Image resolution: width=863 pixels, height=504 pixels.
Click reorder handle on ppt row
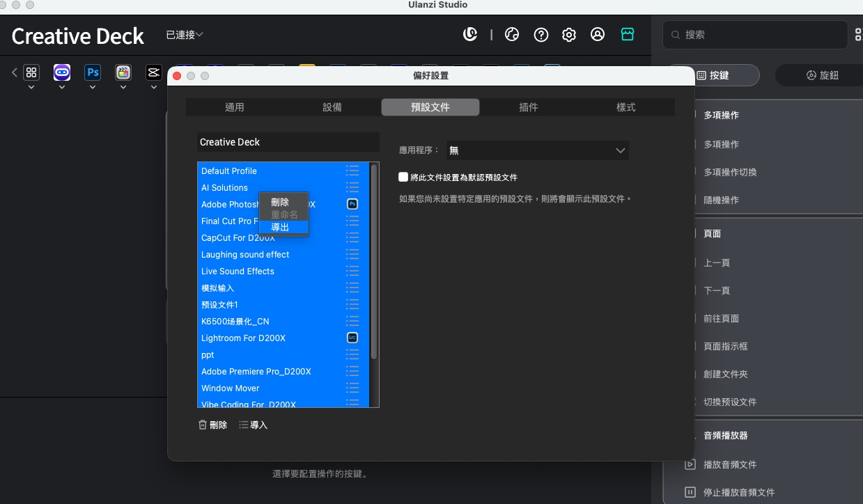tap(352, 354)
